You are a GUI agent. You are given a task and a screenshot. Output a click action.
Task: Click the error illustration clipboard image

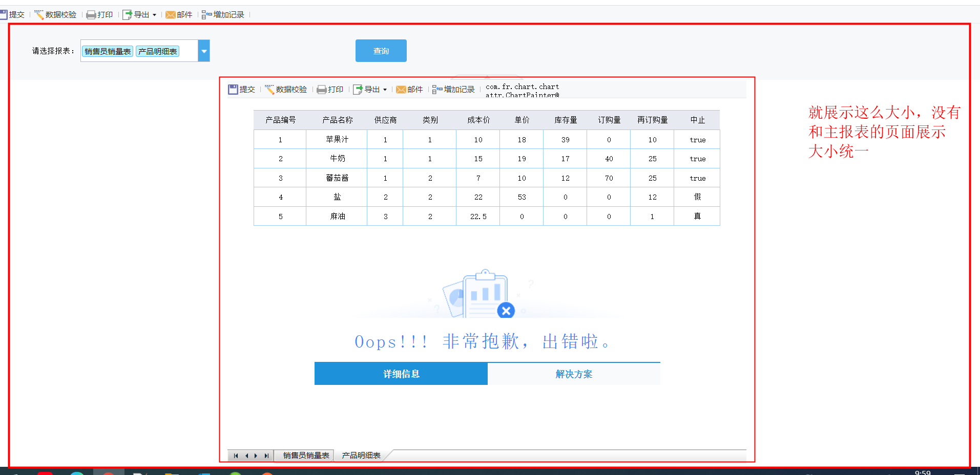pos(479,294)
